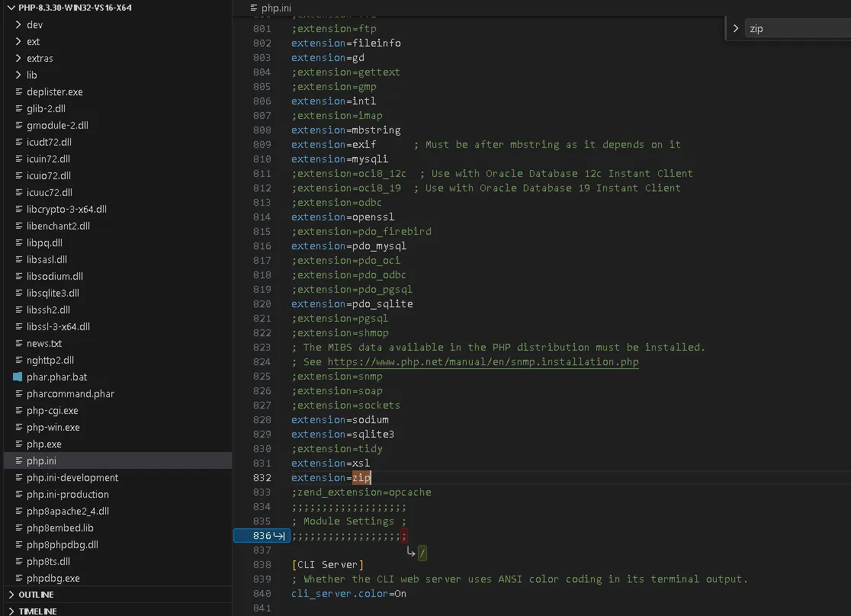Screen dimensions: 851x616
Task: Click the file icon beside php.exe
Action: click(18, 444)
